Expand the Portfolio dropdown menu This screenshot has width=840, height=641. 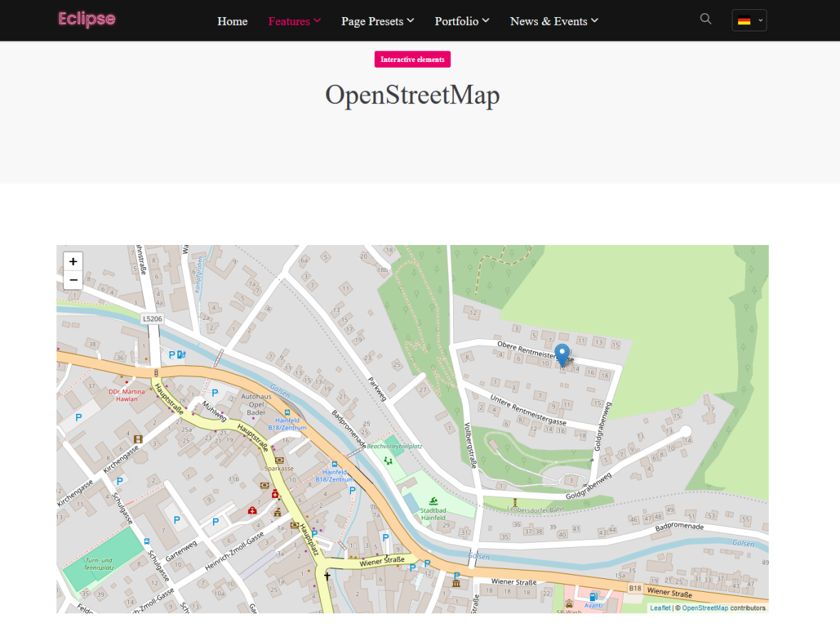pos(462,21)
